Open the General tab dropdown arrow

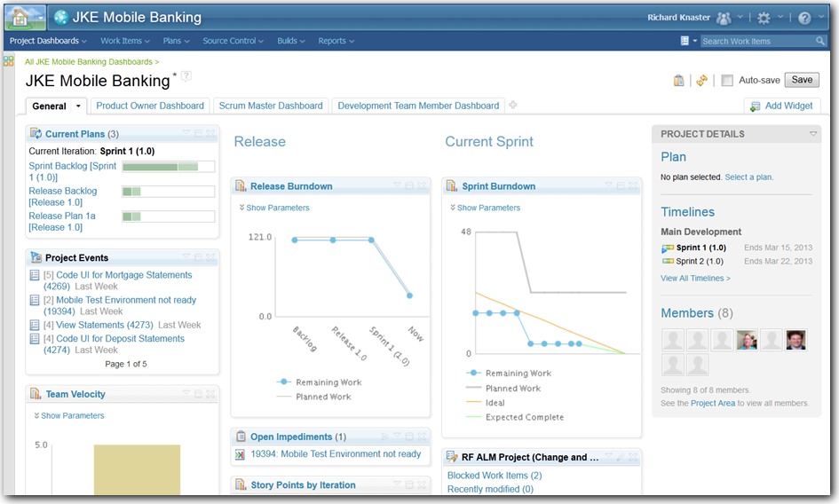[79, 106]
